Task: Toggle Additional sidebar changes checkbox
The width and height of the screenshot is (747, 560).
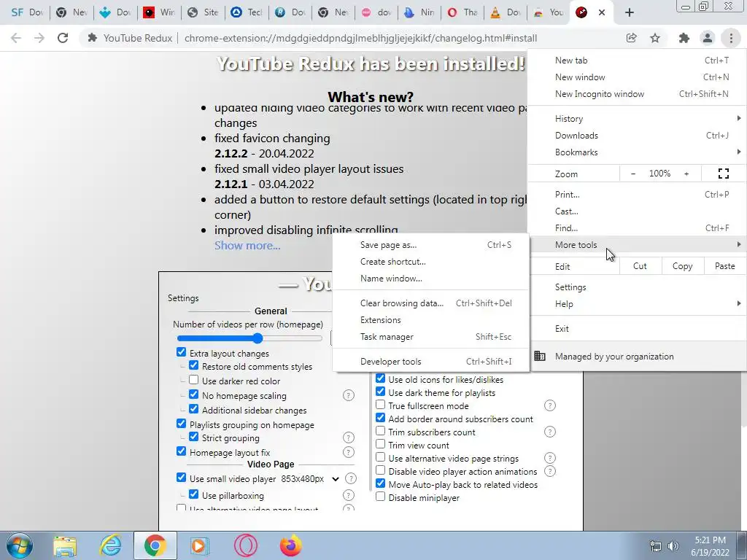Action: coord(193,408)
